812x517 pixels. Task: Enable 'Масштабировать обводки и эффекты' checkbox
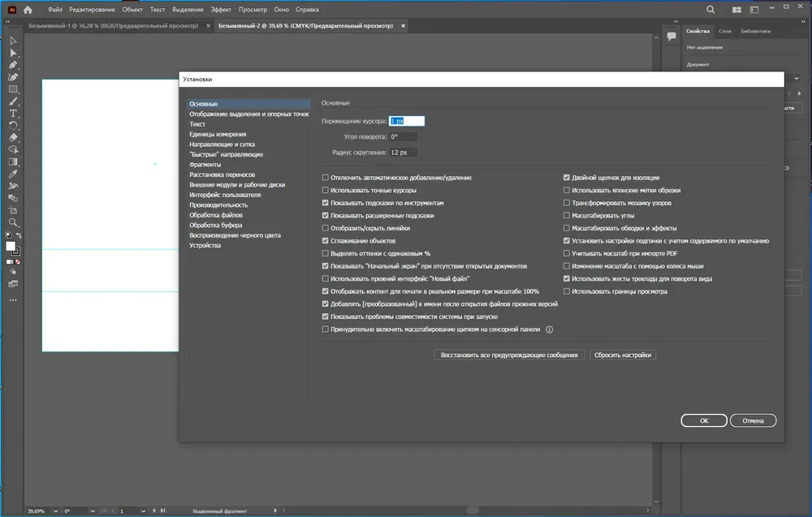[x=567, y=228]
